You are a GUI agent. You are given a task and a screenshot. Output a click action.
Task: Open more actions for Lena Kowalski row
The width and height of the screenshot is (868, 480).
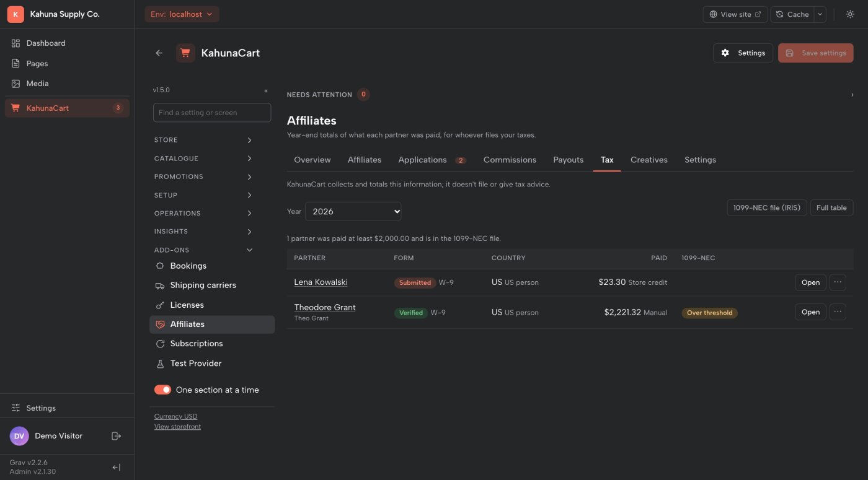(x=838, y=282)
